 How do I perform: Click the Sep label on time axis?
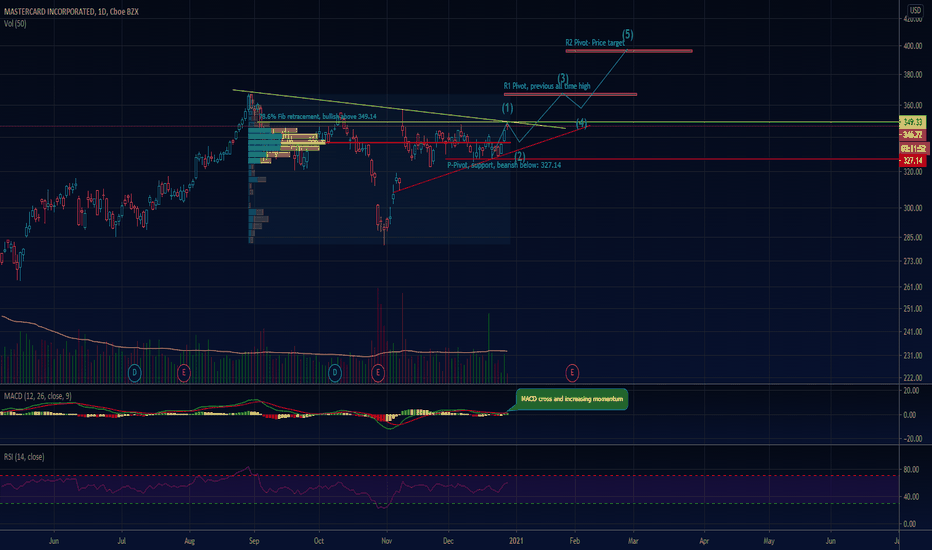(x=254, y=541)
